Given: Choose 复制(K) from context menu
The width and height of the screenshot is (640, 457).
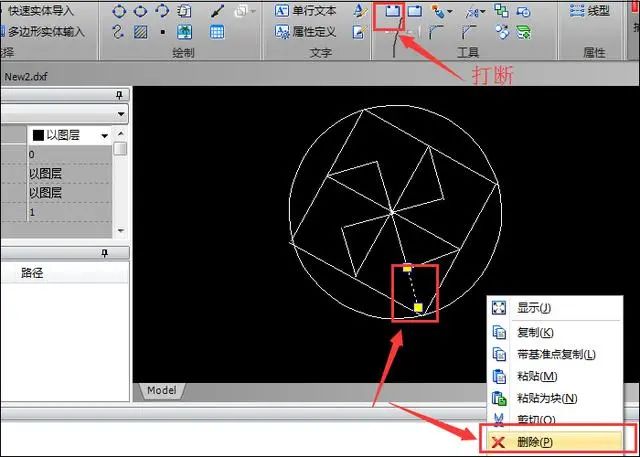Looking at the screenshot, I should (x=555, y=332).
